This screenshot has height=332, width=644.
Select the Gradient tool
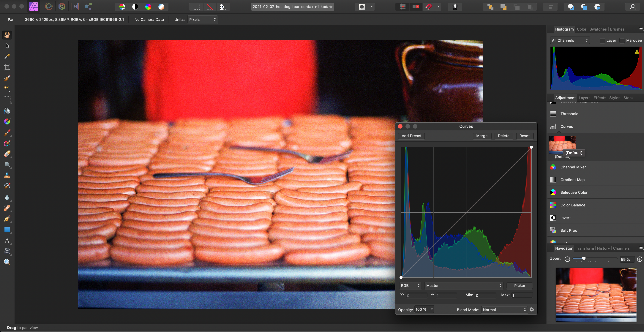tap(7, 121)
